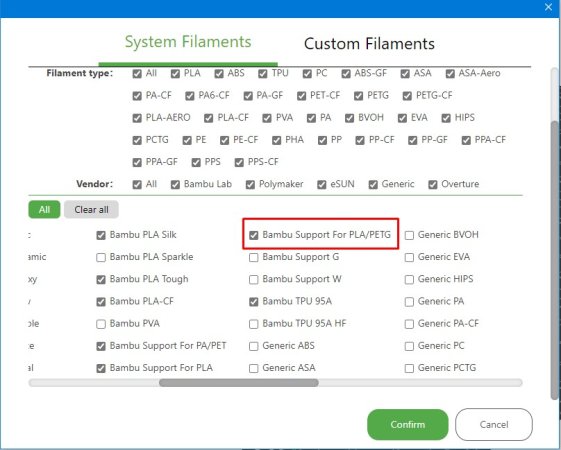Toggle the PPA-CF filament type checkbox
Viewport: 561px width, 450px height.
point(466,140)
